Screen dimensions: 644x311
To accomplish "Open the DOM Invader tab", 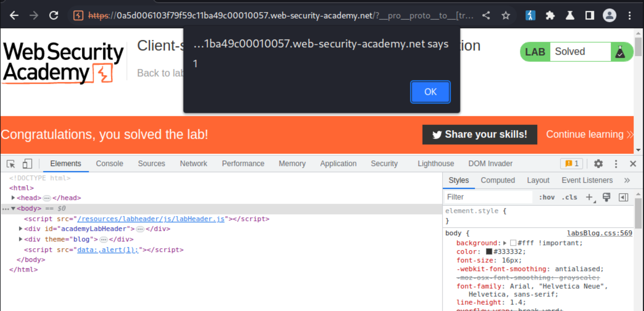I will pyautogui.click(x=490, y=164).
